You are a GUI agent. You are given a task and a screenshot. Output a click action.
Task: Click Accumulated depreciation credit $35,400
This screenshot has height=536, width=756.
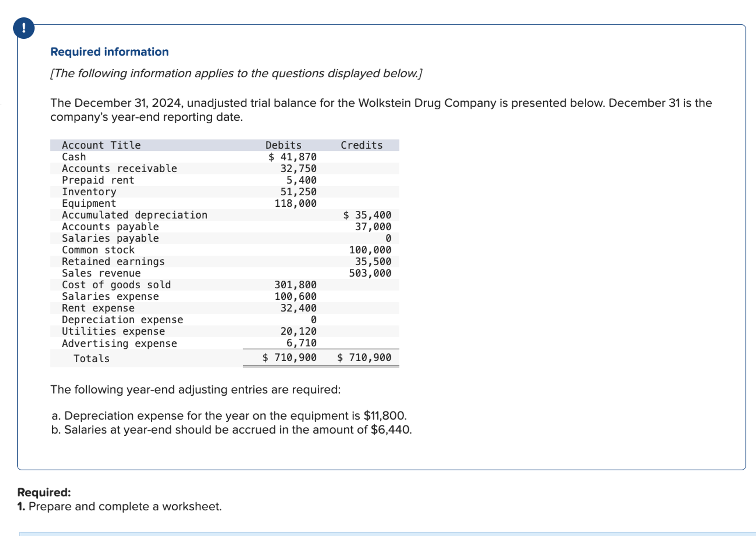[367, 215]
